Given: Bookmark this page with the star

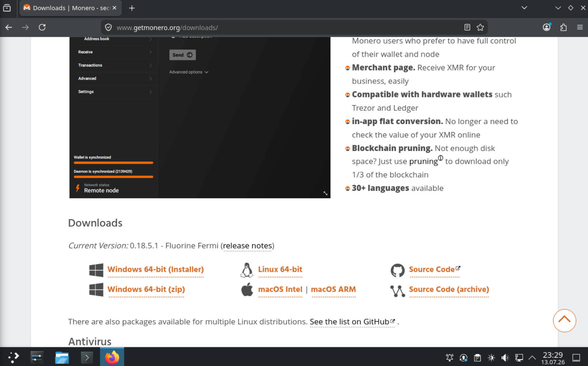Looking at the screenshot, I should coord(480,28).
